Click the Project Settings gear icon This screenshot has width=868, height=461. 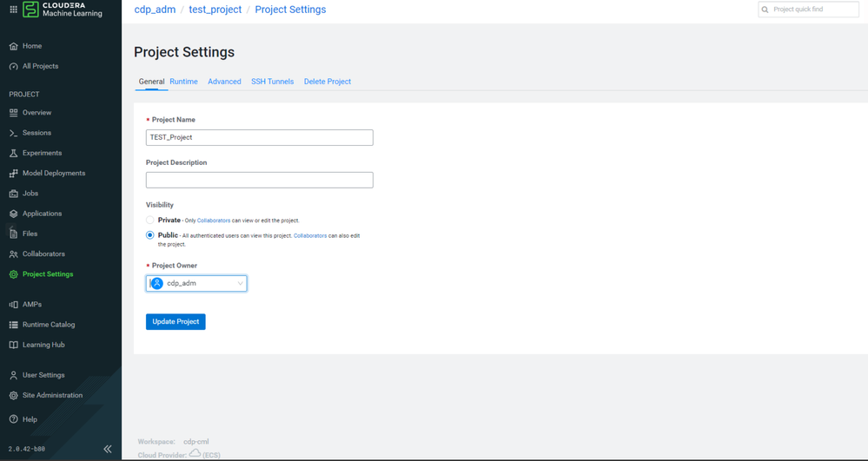tap(14, 274)
